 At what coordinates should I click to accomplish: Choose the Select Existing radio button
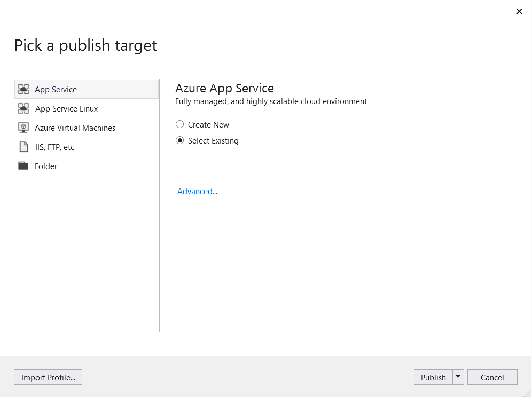(179, 140)
